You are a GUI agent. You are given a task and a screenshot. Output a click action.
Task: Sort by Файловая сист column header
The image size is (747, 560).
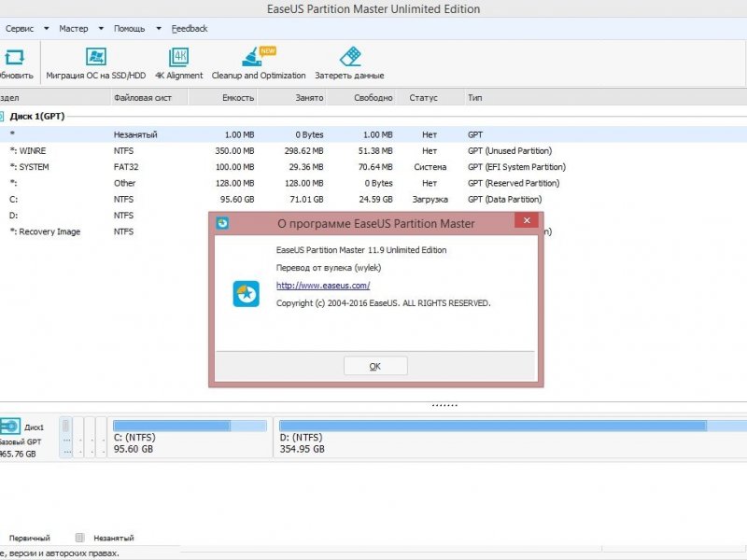click(149, 98)
